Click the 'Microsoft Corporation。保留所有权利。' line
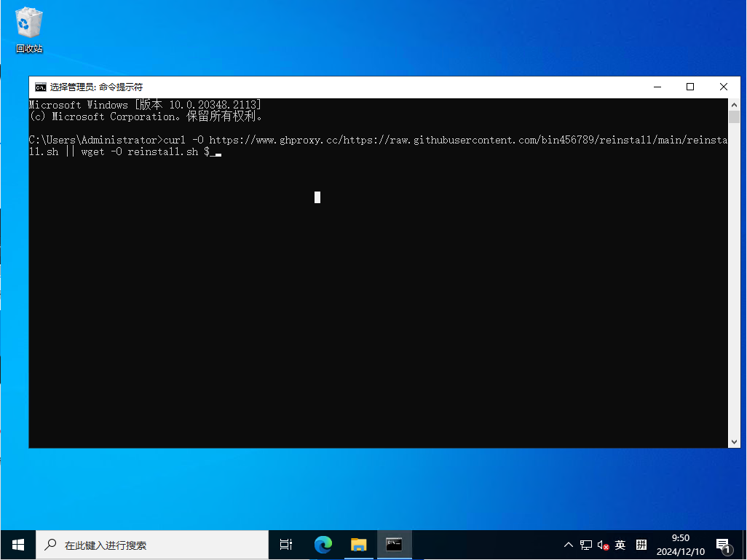This screenshot has width=747, height=560. pos(157,117)
